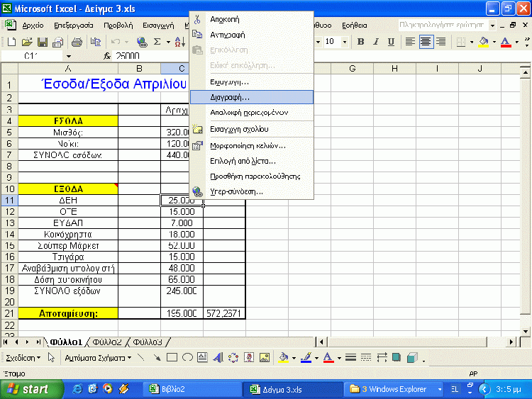Open borders dropdown arrow
532x399 pixels.
pos(472,42)
